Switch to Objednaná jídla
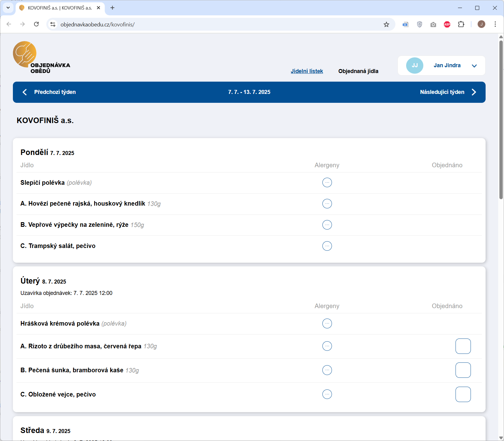 [358, 71]
